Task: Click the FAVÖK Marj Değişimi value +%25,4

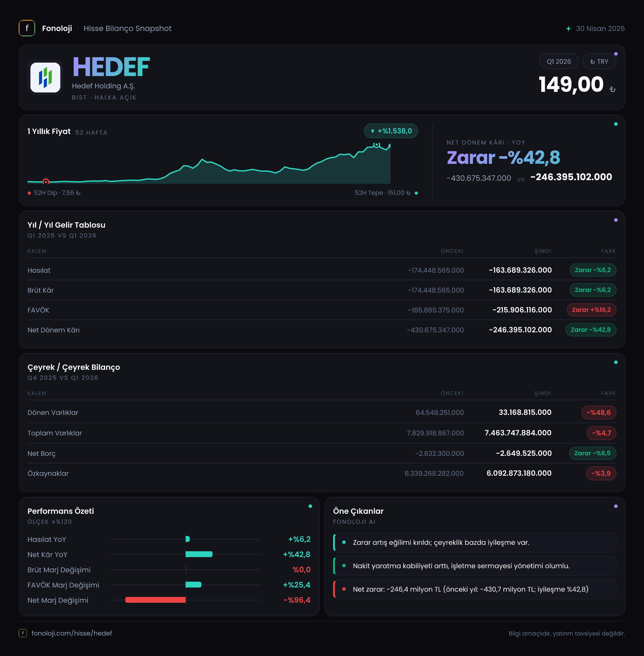Action: [296, 585]
